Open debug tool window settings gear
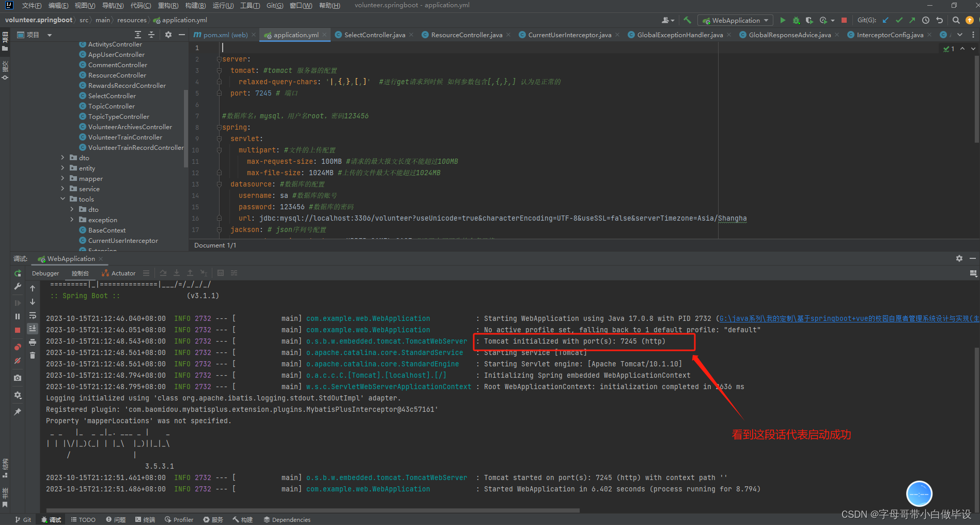This screenshot has width=980, height=525. click(x=959, y=258)
